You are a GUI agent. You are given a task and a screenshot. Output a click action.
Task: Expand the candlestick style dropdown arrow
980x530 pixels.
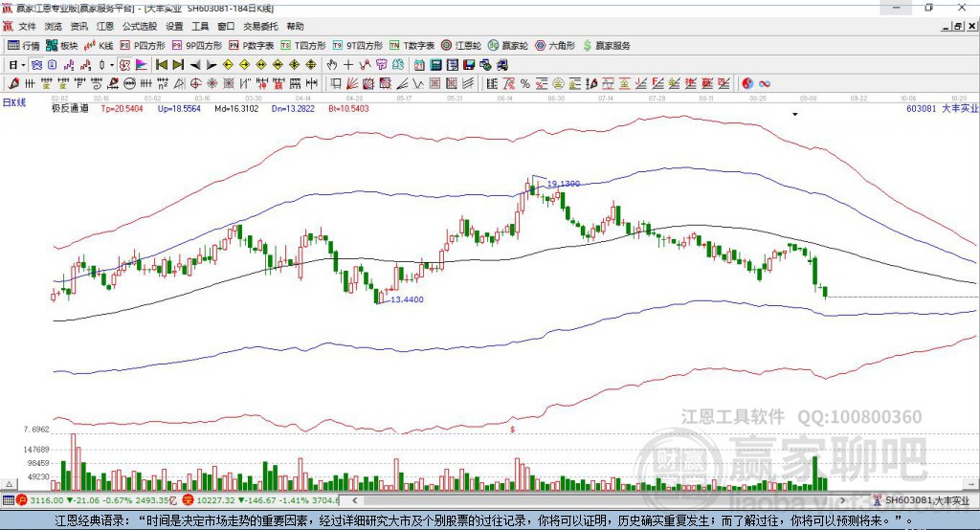[x=112, y=65]
